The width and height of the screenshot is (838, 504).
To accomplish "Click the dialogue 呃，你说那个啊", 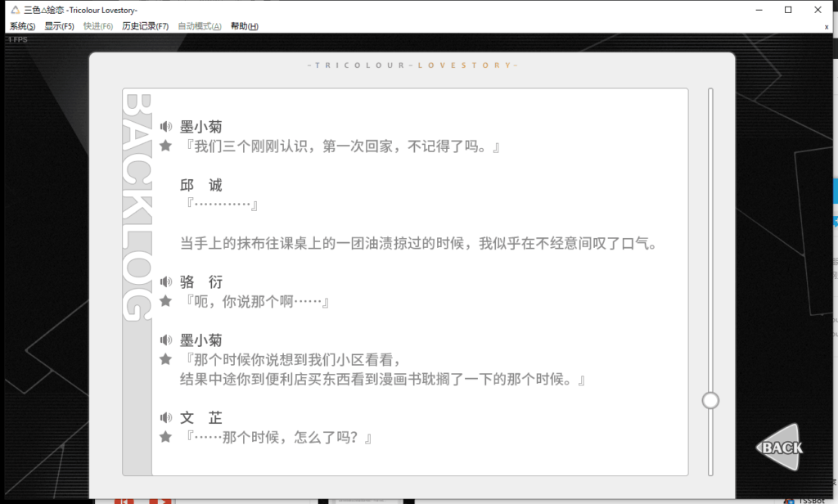I will pyautogui.click(x=255, y=302).
